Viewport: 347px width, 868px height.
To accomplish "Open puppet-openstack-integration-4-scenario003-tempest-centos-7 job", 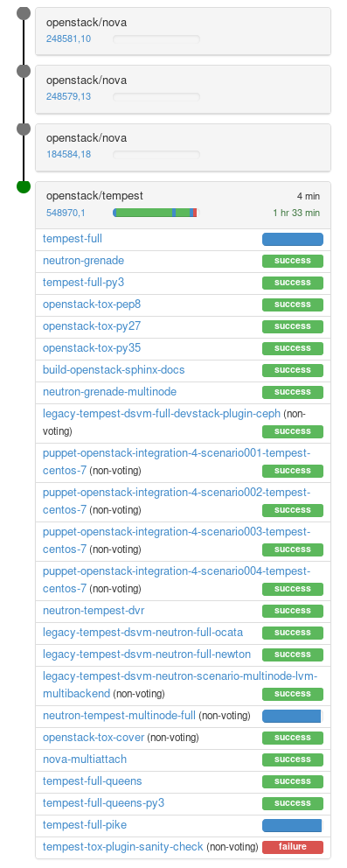I will 177,540.
